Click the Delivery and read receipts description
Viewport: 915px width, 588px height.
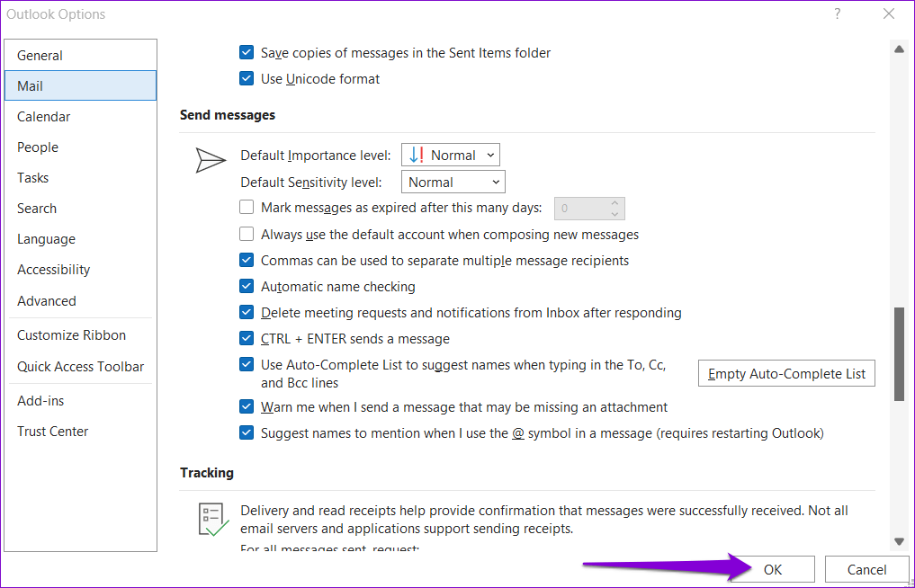544,519
